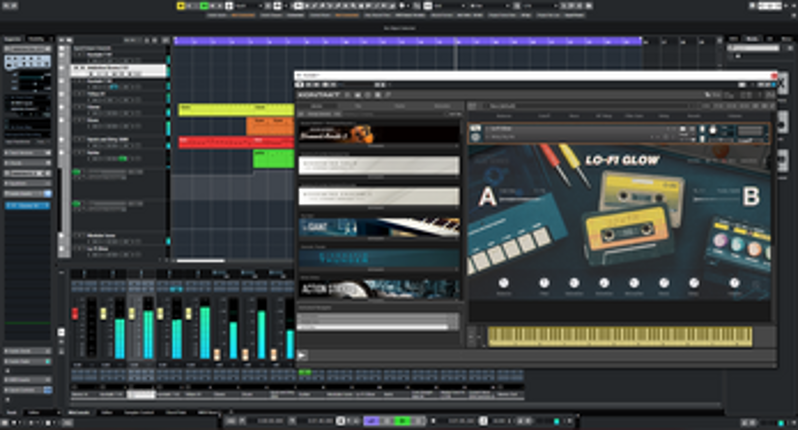
Task: Click the preview play triangle at Kontakt browser bottom
Action: pyautogui.click(x=302, y=355)
